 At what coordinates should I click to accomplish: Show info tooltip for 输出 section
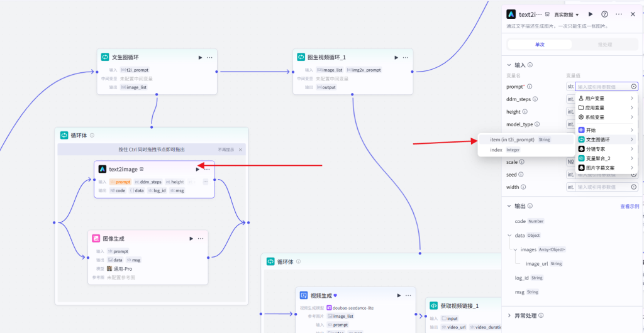pyautogui.click(x=530, y=206)
